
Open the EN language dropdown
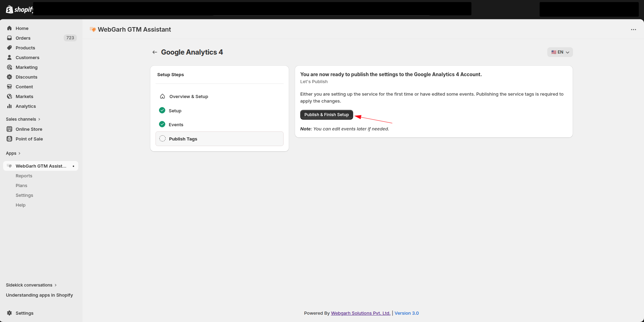pos(560,52)
